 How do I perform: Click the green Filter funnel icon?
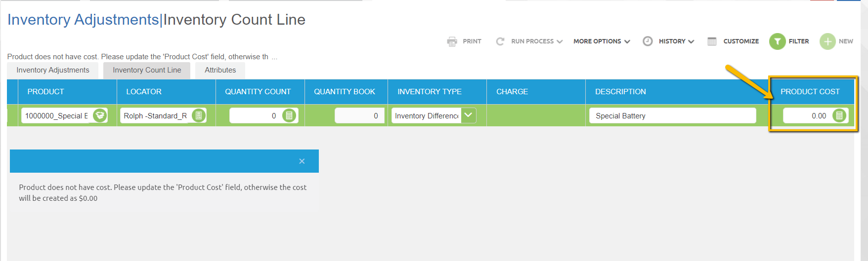click(777, 41)
